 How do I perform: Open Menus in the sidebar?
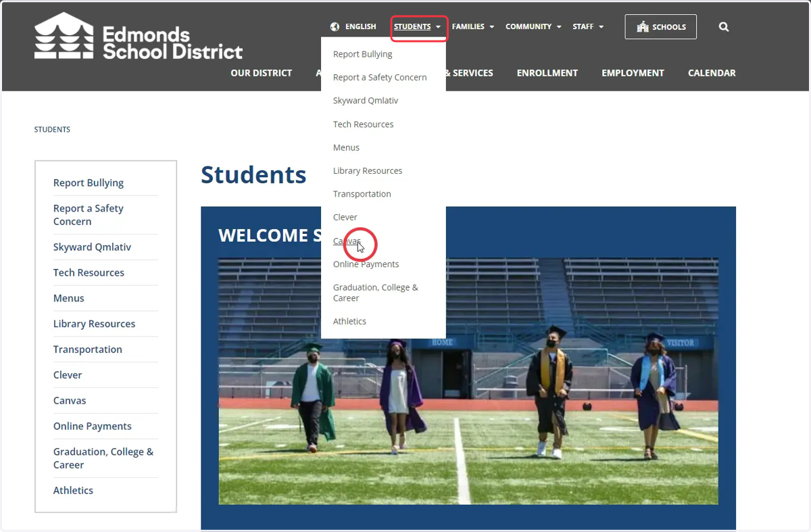pos(69,298)
